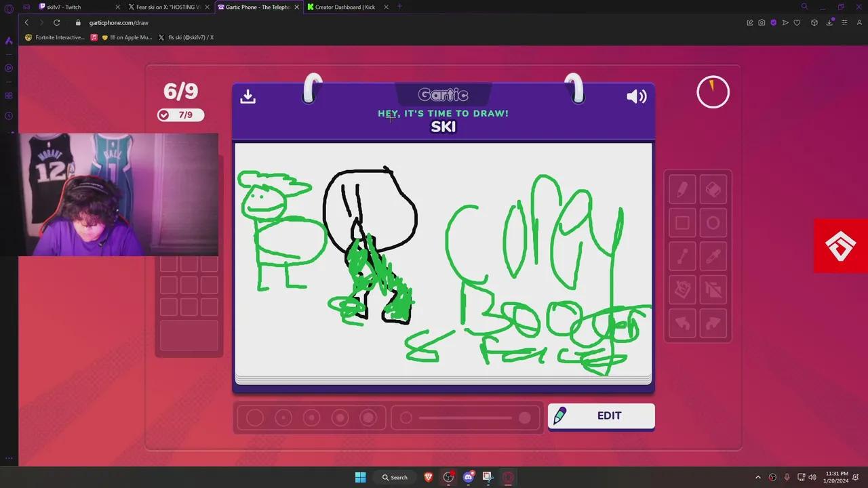This screenshot has width=868, height=488.
Task: Click the microphone icon in system tray
Action: coord(787,477)
